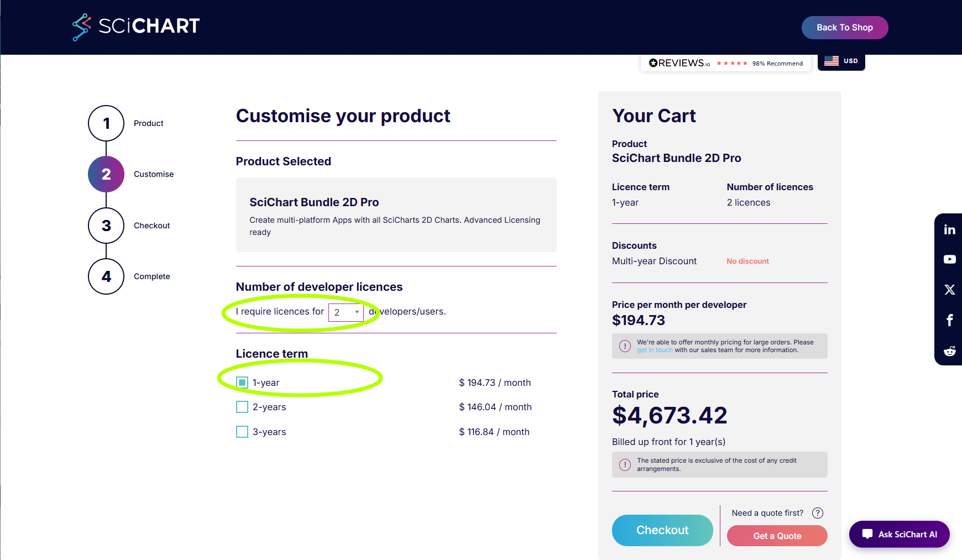
Task: Click the quote help question mark icon
Action: [818, 513]
